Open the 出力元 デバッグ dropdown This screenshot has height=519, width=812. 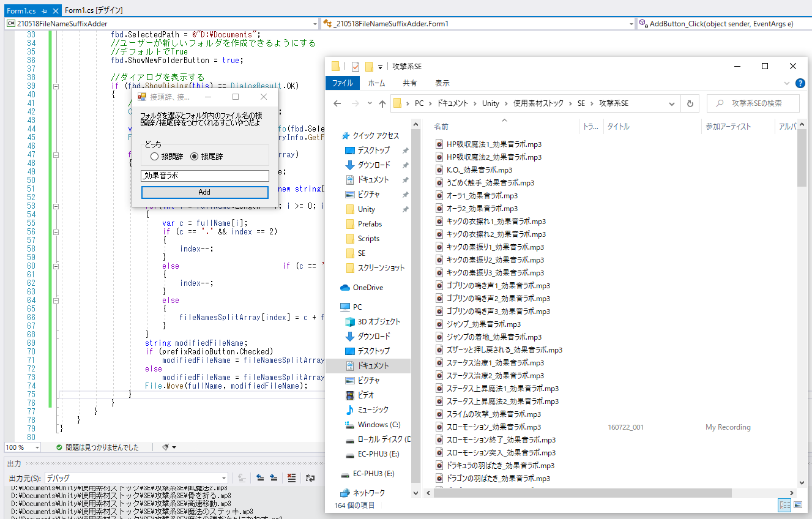tap(136, 478)
